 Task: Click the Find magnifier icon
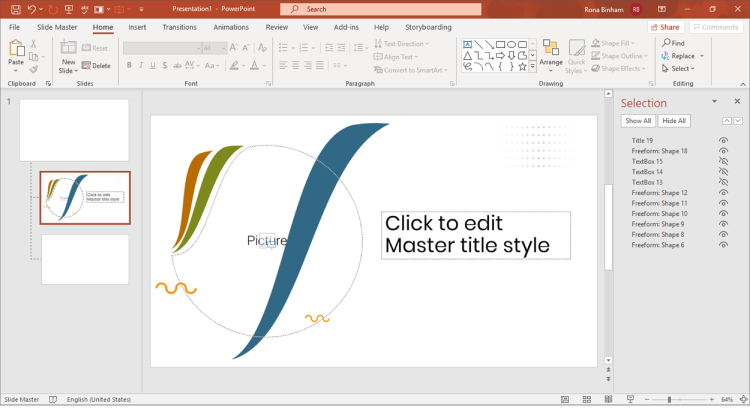click(666, 43)
